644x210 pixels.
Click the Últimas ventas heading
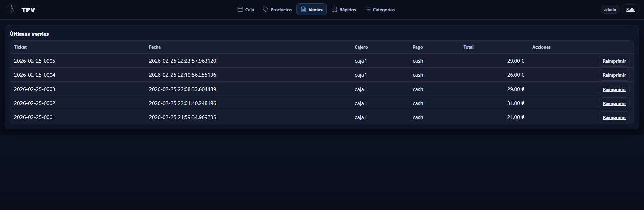point(29,34)
